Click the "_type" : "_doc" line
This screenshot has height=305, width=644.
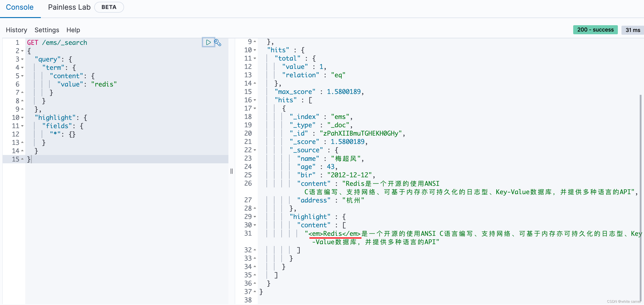point(321,125)
